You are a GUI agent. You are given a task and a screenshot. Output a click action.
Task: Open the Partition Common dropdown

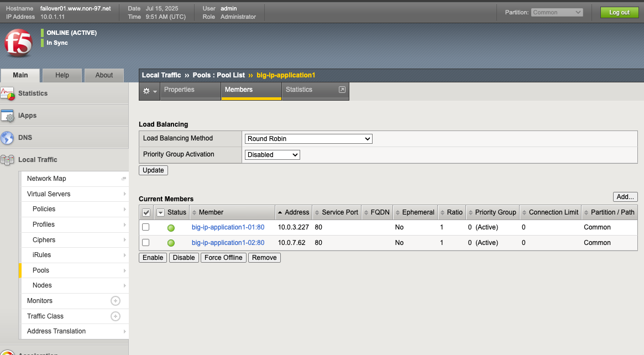tap(557, 12)
